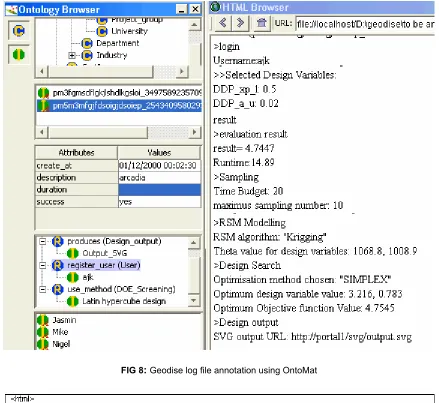Minimize the Ontology Browser window

coord(181,9)
